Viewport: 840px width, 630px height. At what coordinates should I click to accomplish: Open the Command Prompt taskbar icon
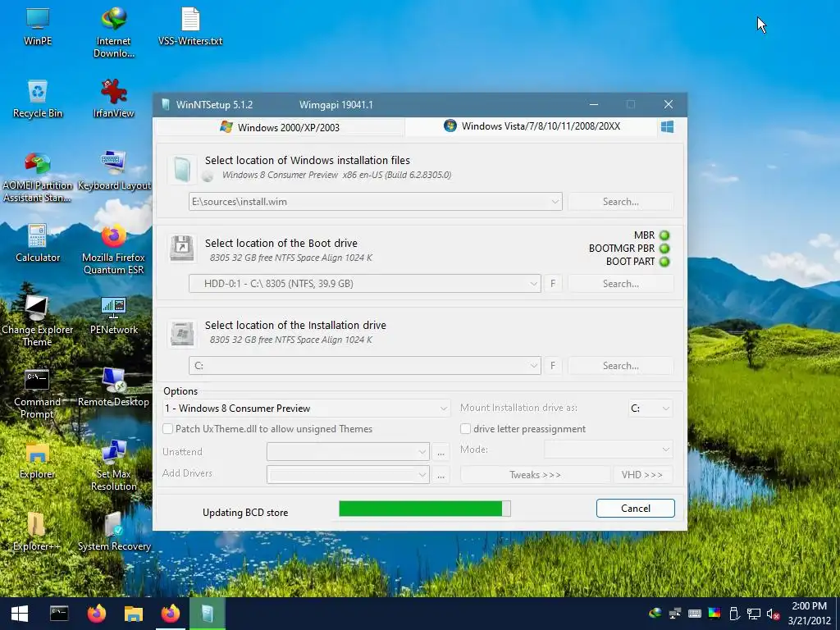(x=59, y=614)
